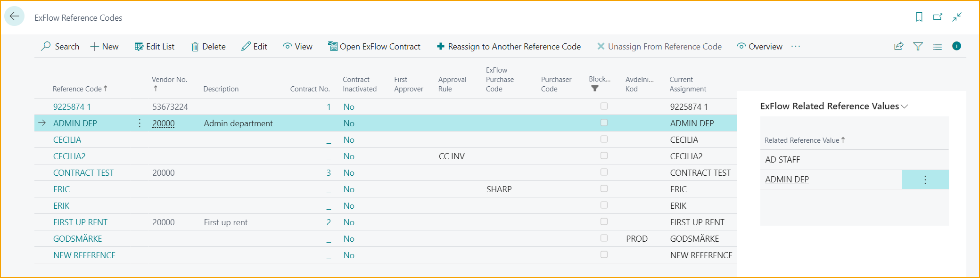Click the Share icon
Viewport: 980px width, 278px height.
click(x=898, y=46)
